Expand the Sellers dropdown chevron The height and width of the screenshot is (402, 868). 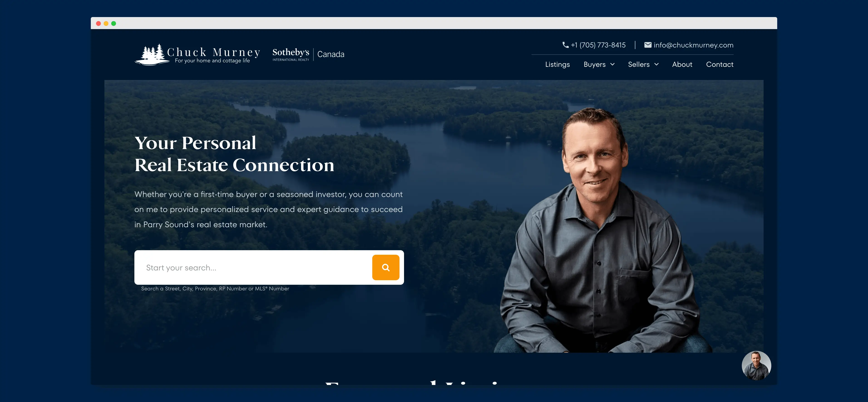tap(656, 64)
